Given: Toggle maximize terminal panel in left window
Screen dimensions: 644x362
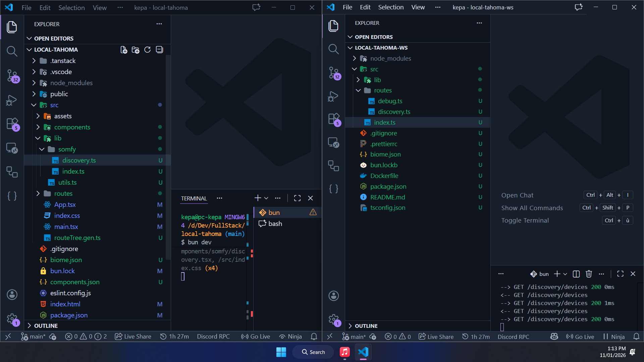Looking at the screenshot, I should [297, 198].
